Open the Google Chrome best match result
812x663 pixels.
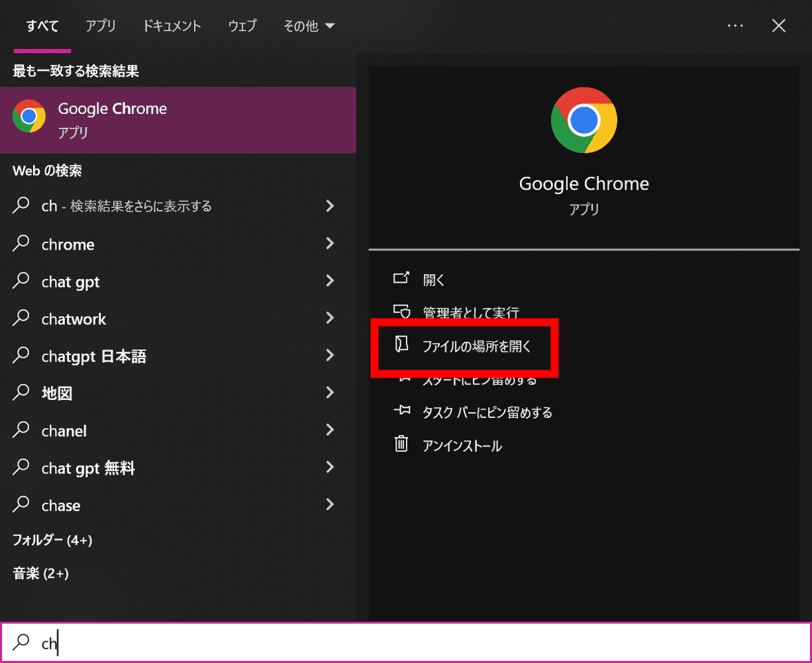(x=178, y=120)
